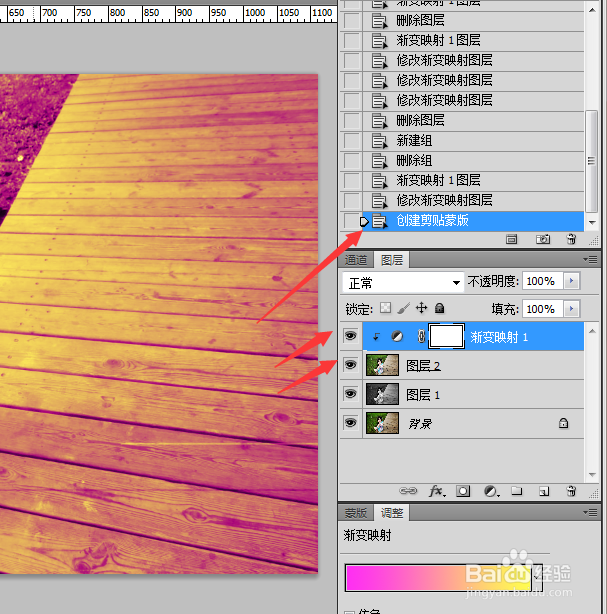Image resolution: width=607 pixels, height=614 pixels.
Task: Select the 图层 1 layer name
Action: click(x=423, y=395)
